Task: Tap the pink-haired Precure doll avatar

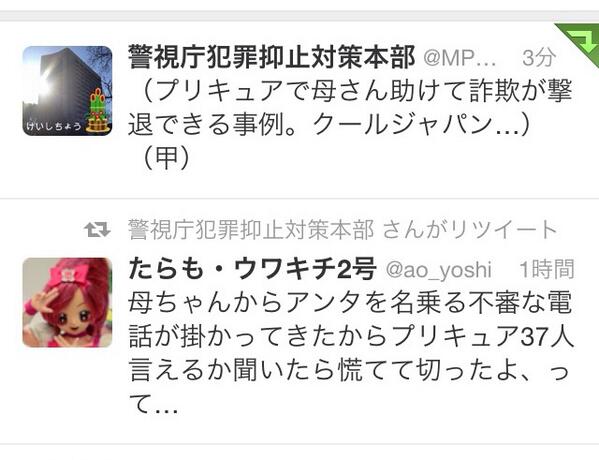Action: pos(68,303)
